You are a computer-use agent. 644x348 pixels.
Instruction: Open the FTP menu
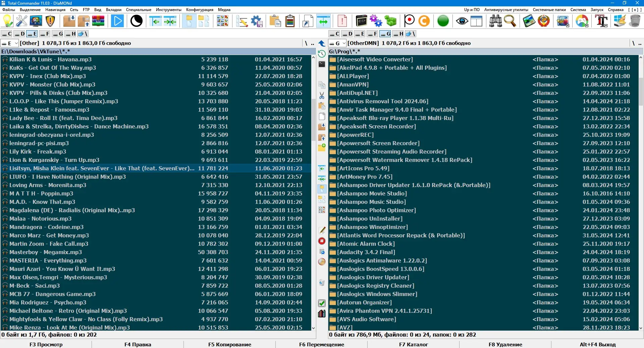(x=86, y=10)
